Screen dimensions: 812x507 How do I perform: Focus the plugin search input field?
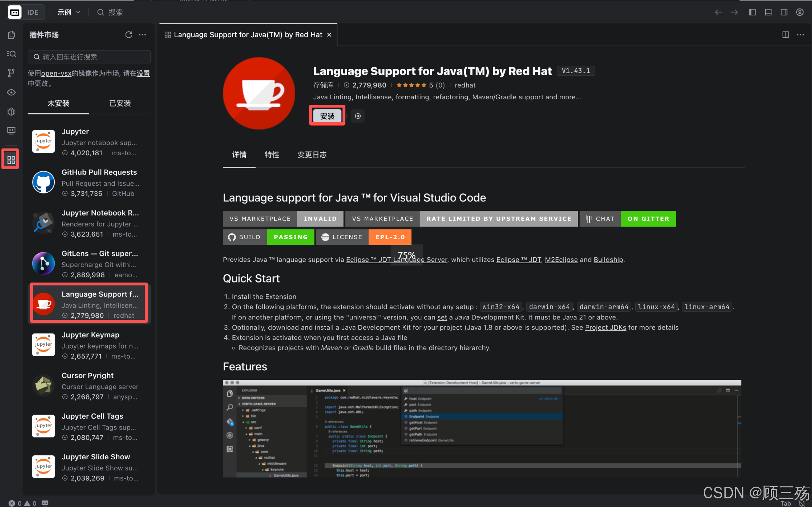point(90,57)
